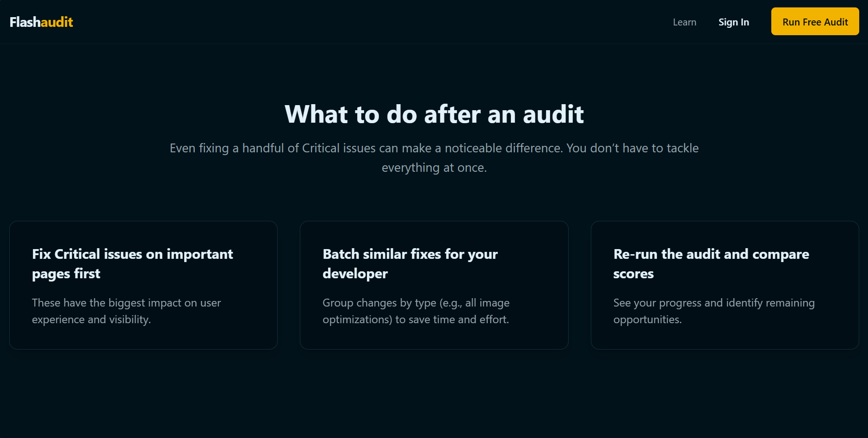Screen dimensions: 868x438
Task: Click the text 'See your progress and identify remaining opportunities'
Action: [714, 311]
